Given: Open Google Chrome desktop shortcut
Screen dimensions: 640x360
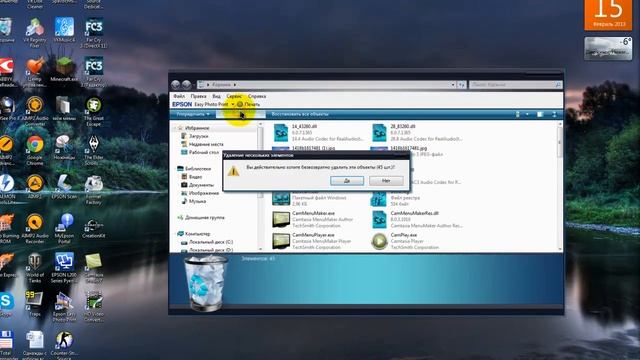Looking at the screenshot, I should pos(35,150).
